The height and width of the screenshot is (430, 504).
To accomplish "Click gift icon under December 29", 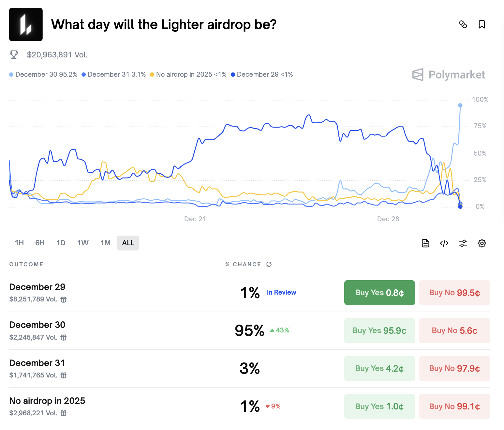I will click(x=64, y=299).
